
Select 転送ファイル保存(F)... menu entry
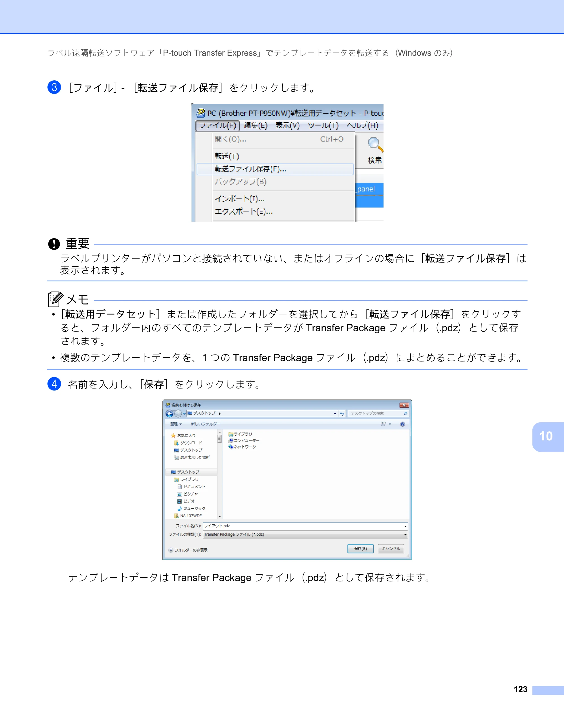coord(275,169)
